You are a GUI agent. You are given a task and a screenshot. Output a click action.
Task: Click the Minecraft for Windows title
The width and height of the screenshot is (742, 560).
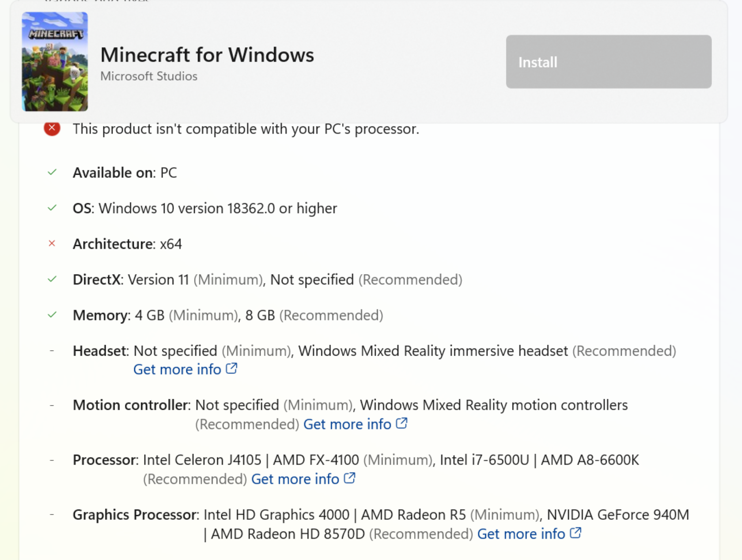coord(207,55)
